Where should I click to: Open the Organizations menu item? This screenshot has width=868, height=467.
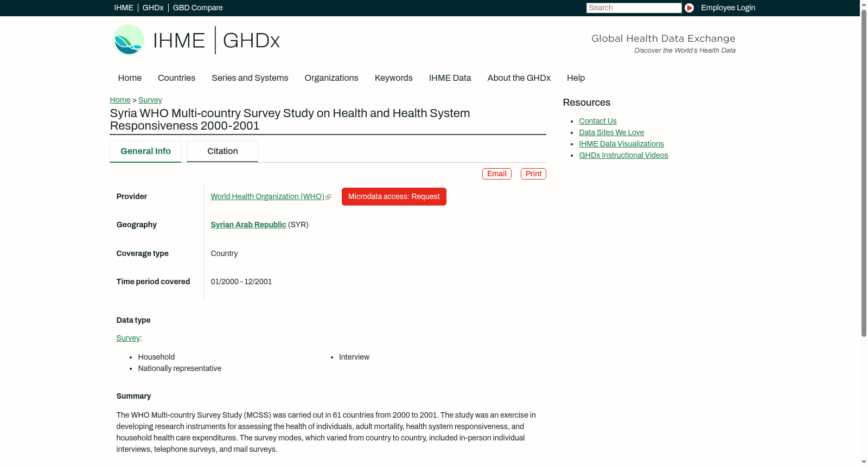(331, 78)
